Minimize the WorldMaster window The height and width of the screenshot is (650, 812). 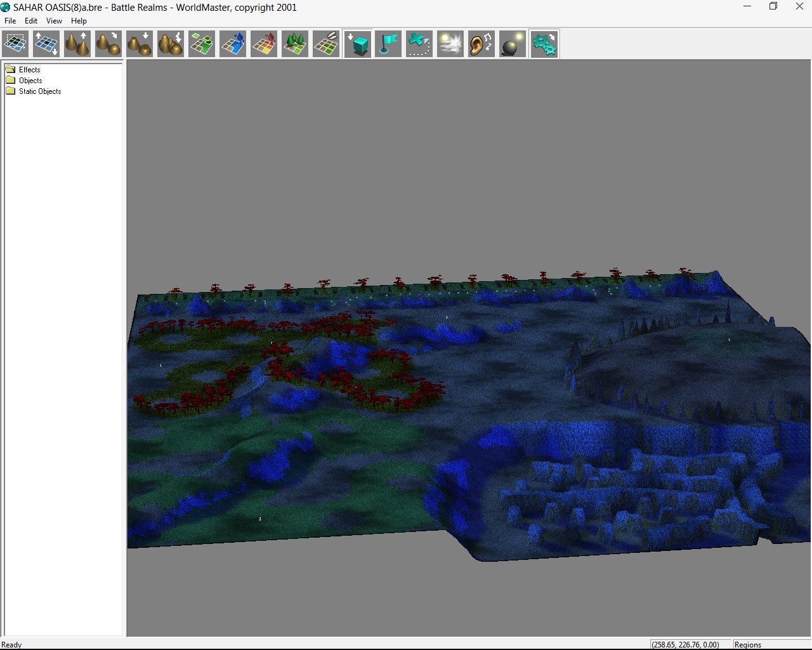(x=747, y=7)
